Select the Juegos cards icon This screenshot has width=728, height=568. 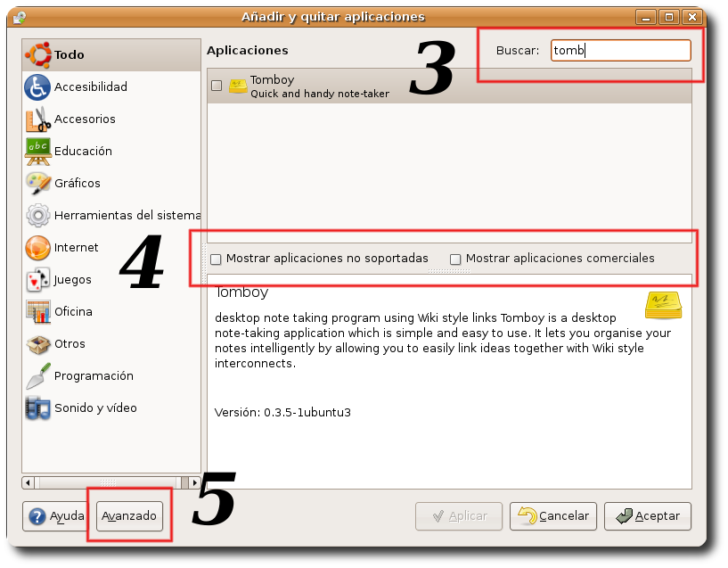(x=37, y=279)
